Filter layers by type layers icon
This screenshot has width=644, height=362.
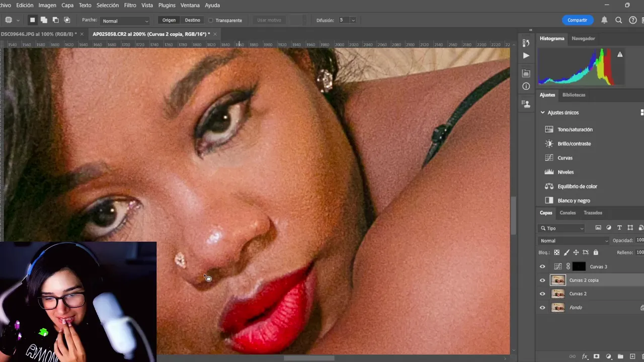click(x=619, y=228)
